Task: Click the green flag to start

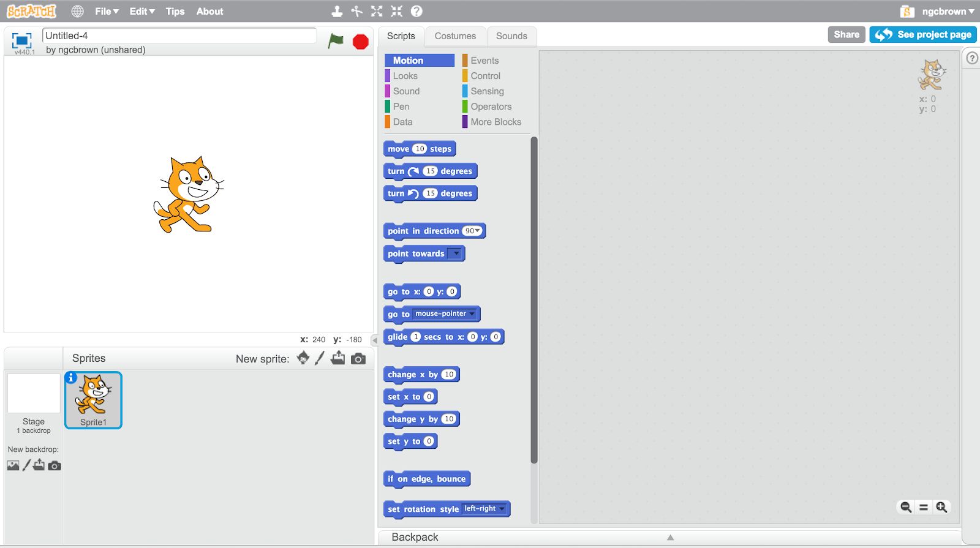Action: (x=336, y=41)
